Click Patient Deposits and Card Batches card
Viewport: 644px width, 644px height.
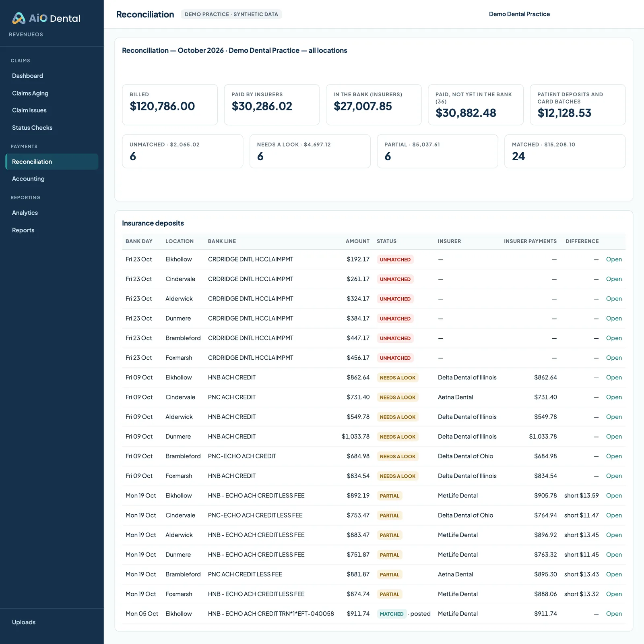578,105
